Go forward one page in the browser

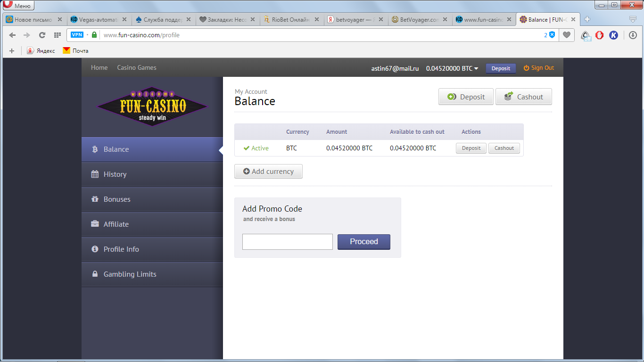pos(27,35)
